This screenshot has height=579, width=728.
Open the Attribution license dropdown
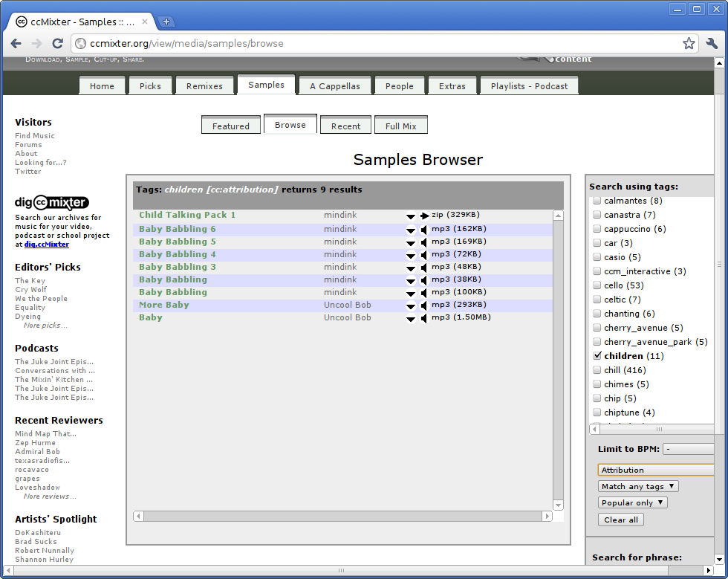tap(655, 470)
